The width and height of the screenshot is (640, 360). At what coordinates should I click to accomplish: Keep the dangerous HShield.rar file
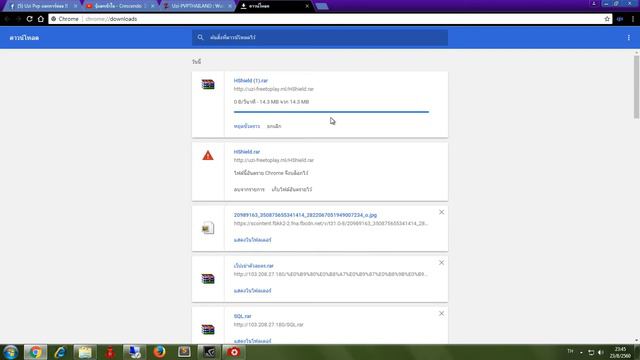tap(292, 189)
